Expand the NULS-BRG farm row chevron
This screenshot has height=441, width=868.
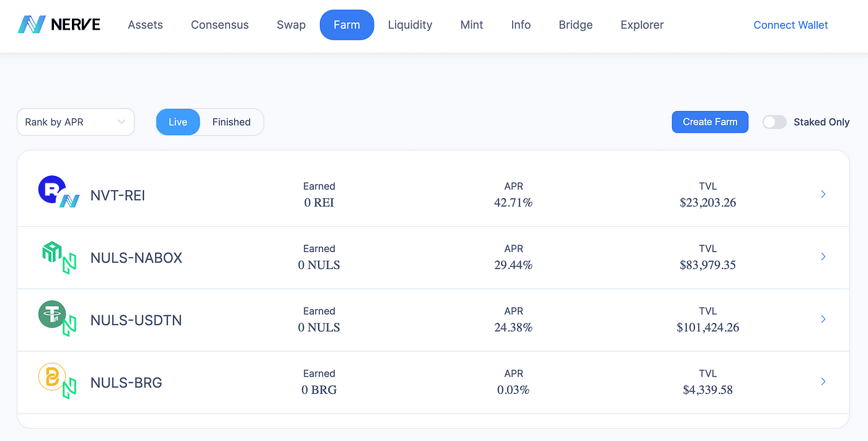tap(823, 382)
